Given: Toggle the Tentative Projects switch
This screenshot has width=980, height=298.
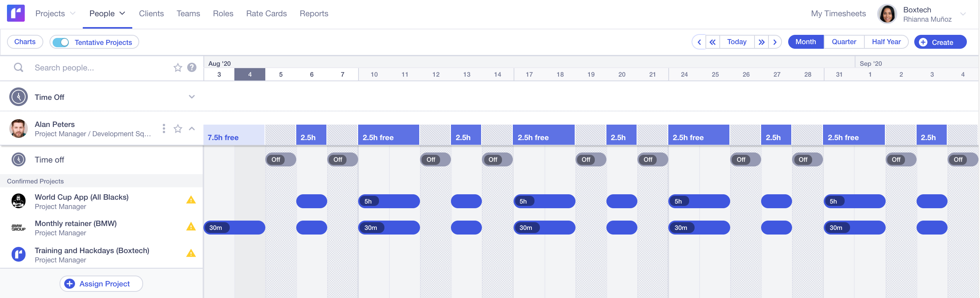Looking at the screenshot, I should 61,42.
